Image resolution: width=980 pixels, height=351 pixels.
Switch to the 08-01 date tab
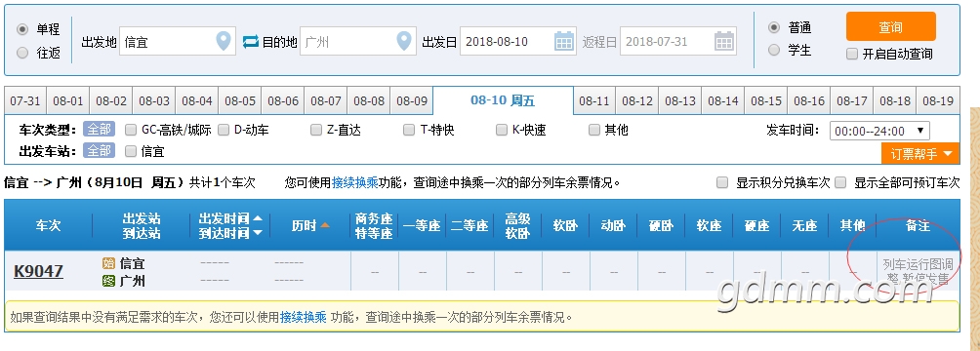(x=68, y=100)
